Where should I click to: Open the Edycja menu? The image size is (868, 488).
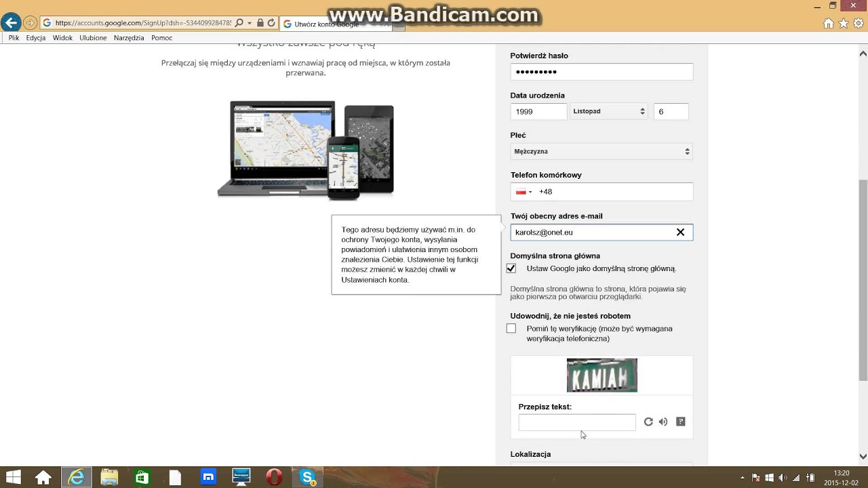click(36, 38)
